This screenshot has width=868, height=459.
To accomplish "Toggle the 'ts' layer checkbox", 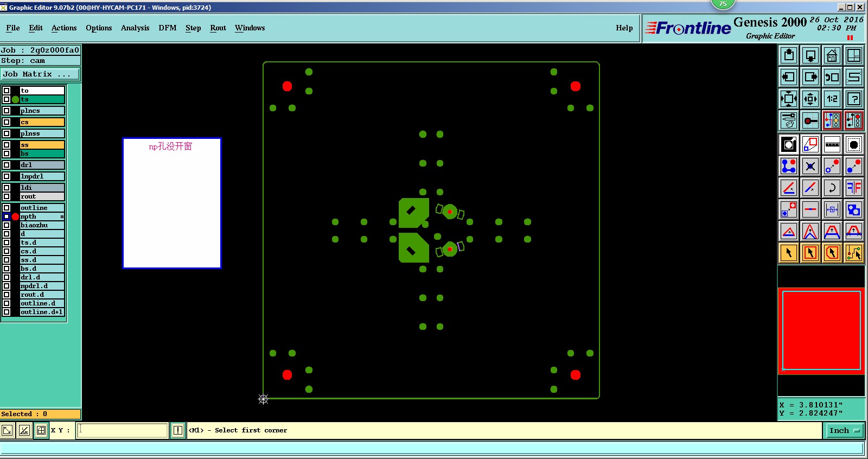I will (x=7, y=99).
